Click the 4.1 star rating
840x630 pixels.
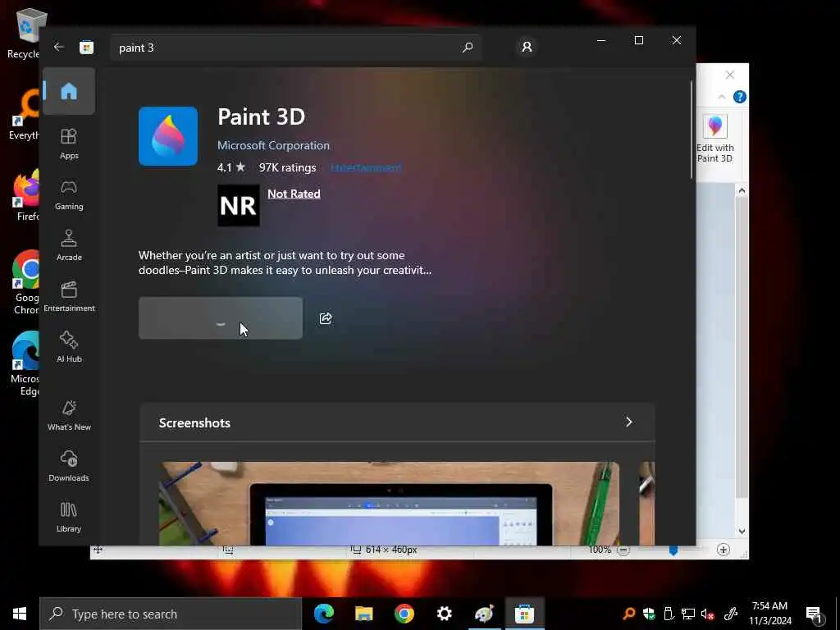[231, 167]
